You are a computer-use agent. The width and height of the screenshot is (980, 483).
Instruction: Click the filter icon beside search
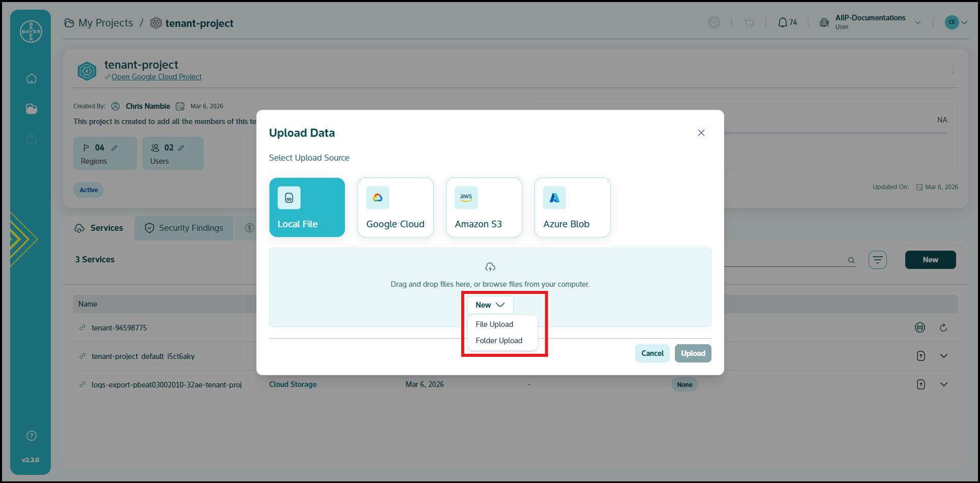click(877, 260)
